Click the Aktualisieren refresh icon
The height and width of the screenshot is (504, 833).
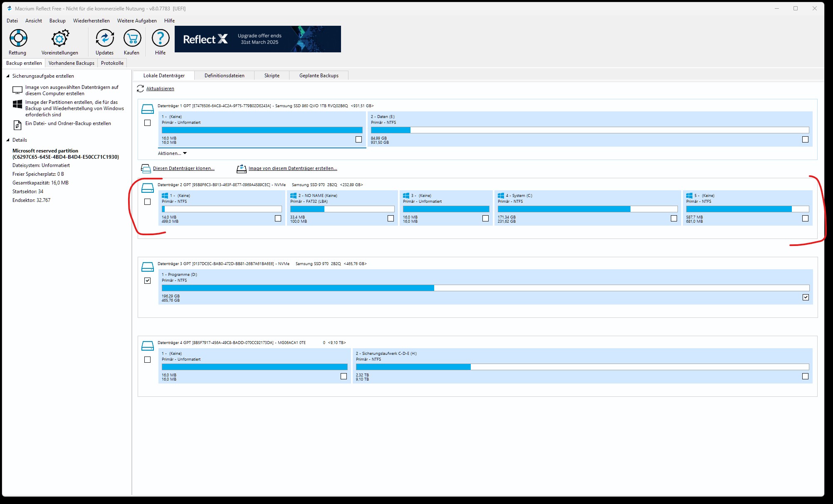pos(140,89)
